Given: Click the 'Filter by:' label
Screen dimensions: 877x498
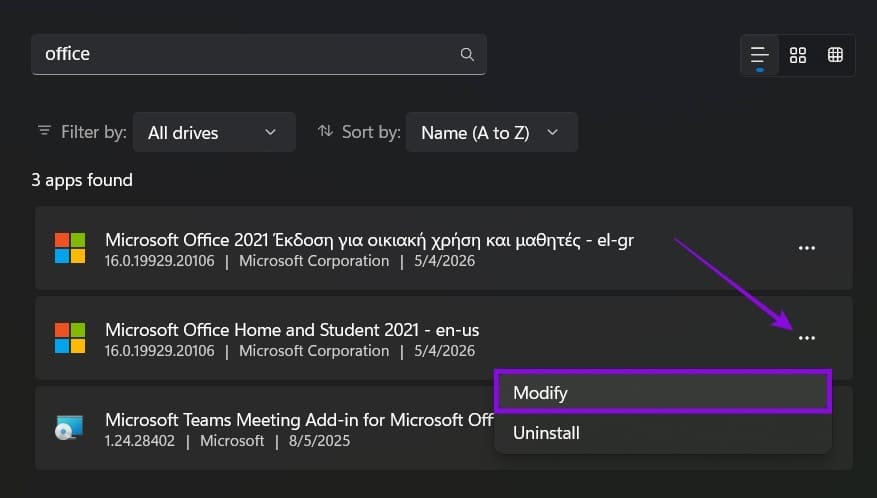Looking at the screenshot, I should [94, 132].
